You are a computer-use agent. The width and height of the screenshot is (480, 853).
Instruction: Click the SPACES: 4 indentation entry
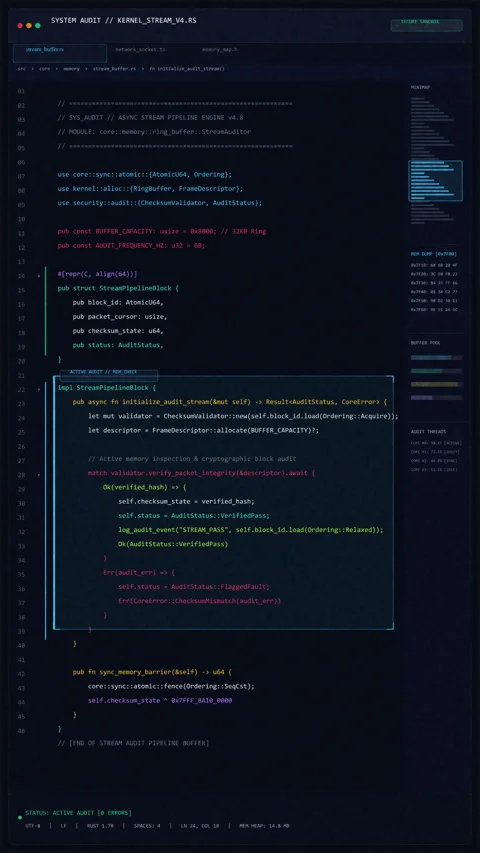click(147, 826)
